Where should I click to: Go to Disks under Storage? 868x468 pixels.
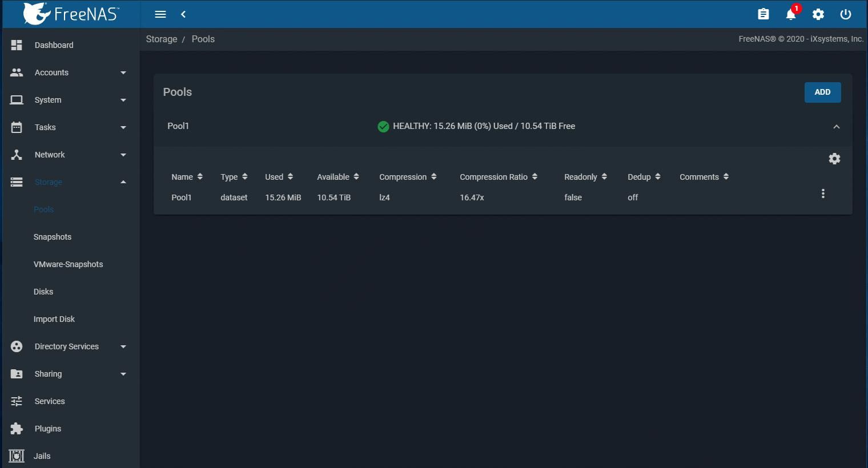43,292
